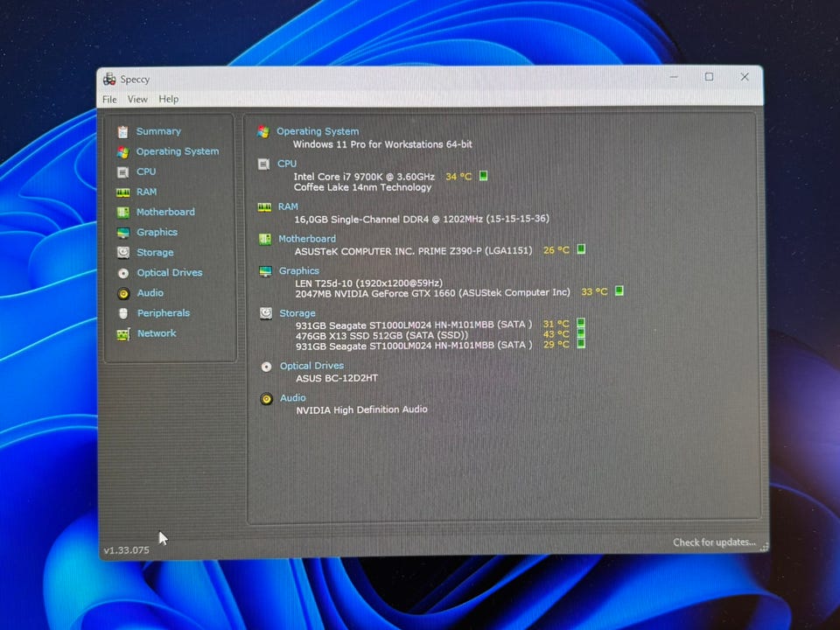Screen dimensions: 840x630
Task: Click the Storage drive icon in summary panel
Action: point(266,313)
